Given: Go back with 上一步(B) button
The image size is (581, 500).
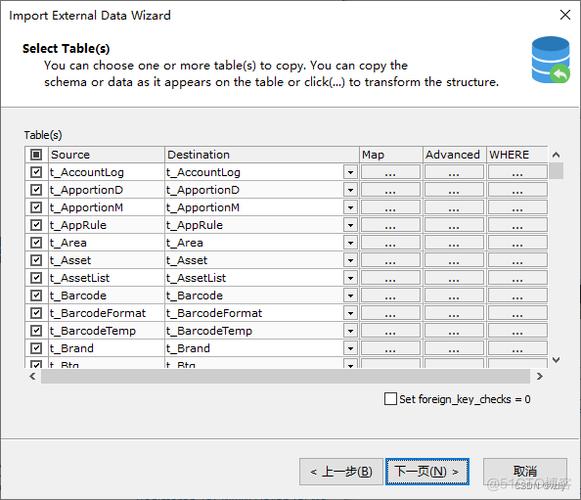Looking at the screenshot, I should [x=341, y=471].
